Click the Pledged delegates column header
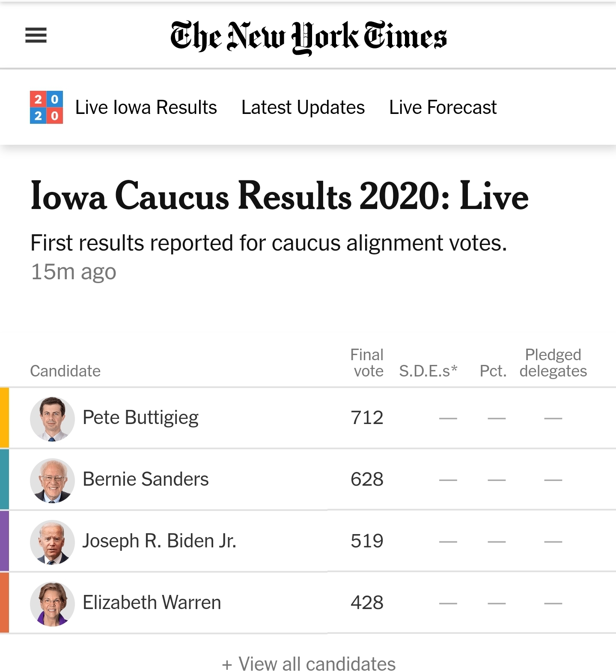Image resolution: width=616 pixels, height=672 pixels. [x=553, y=363]
